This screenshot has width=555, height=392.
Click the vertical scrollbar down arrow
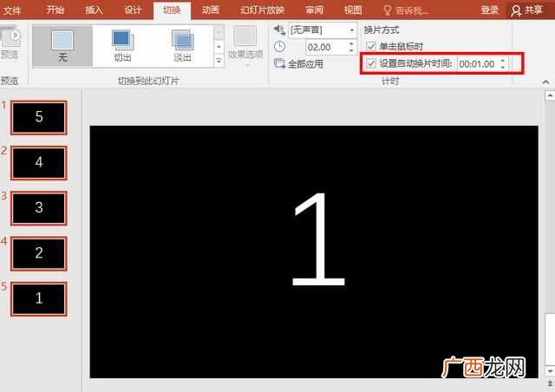tap(550, 371)
